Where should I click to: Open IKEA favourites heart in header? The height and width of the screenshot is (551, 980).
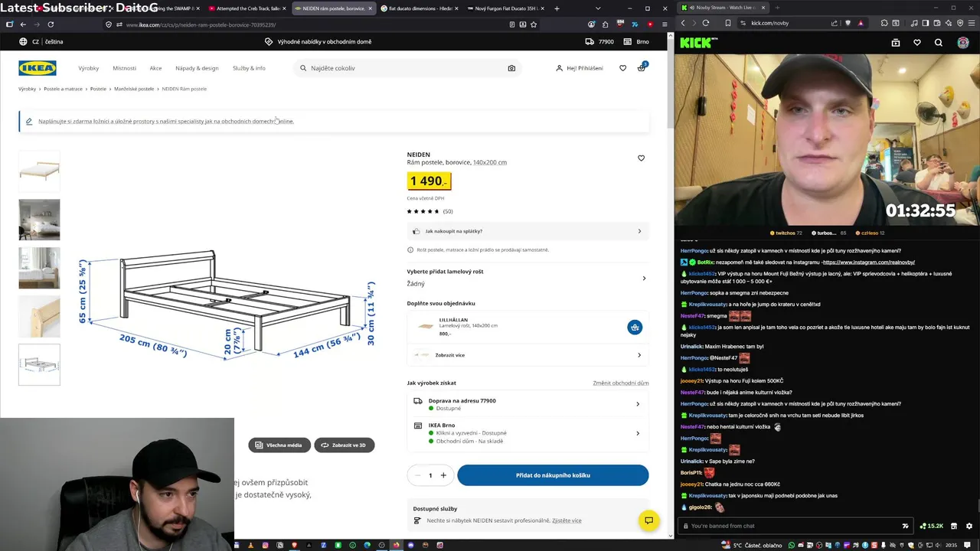[x=622, y=68]
